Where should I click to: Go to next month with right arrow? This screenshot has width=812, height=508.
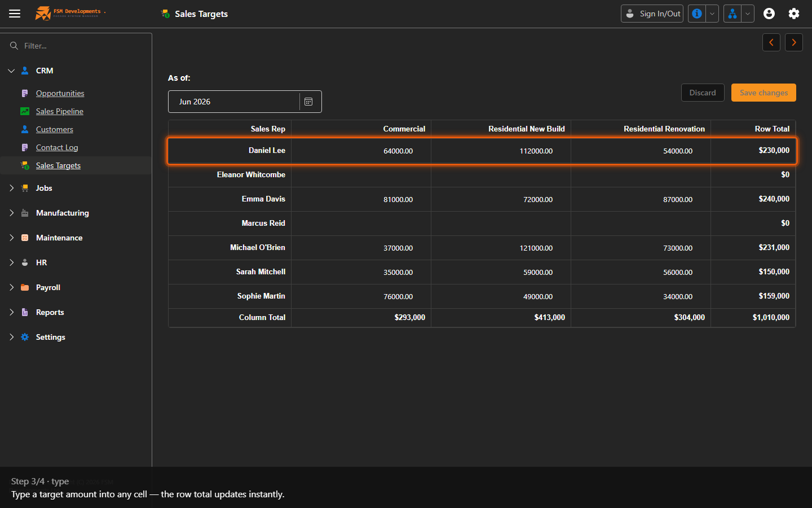pos(794,42)
